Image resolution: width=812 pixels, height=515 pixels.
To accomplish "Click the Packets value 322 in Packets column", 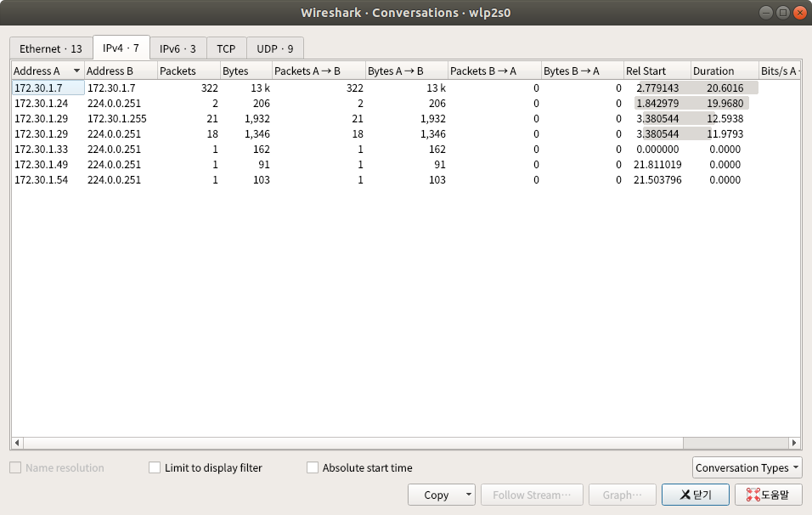I will coord(209,88).
